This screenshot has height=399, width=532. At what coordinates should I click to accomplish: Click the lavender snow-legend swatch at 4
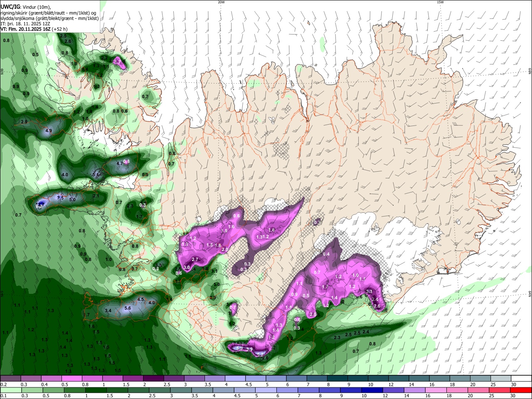pos(235,378)
